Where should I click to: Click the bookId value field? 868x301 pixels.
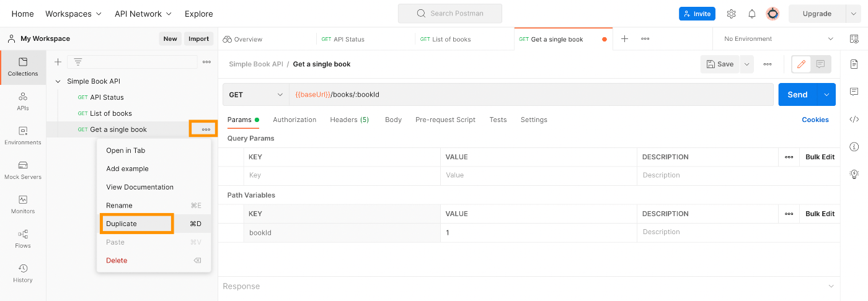[538, 232]
